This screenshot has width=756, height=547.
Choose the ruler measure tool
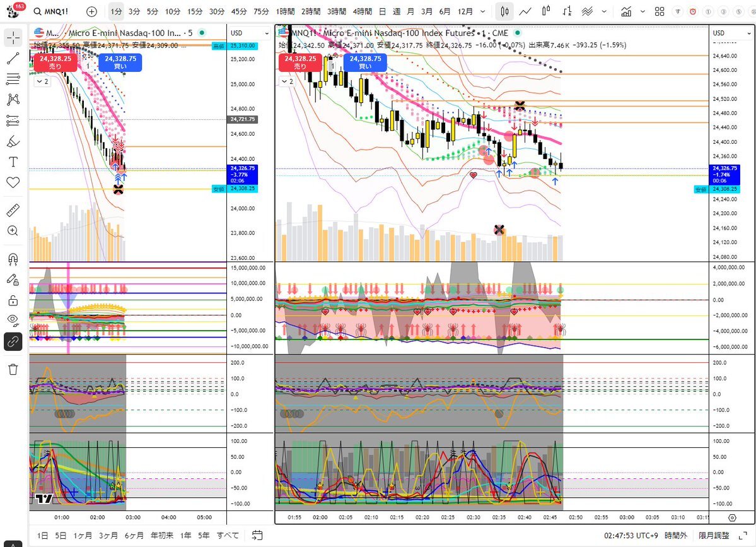(x=13, y=210)
